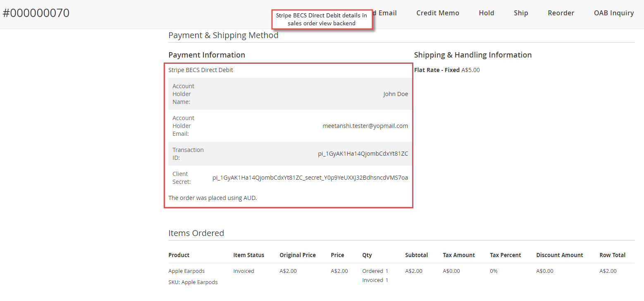Click the Items Ordered heading
This screenshot has width=644, height=301.
[x=196, y=233]
